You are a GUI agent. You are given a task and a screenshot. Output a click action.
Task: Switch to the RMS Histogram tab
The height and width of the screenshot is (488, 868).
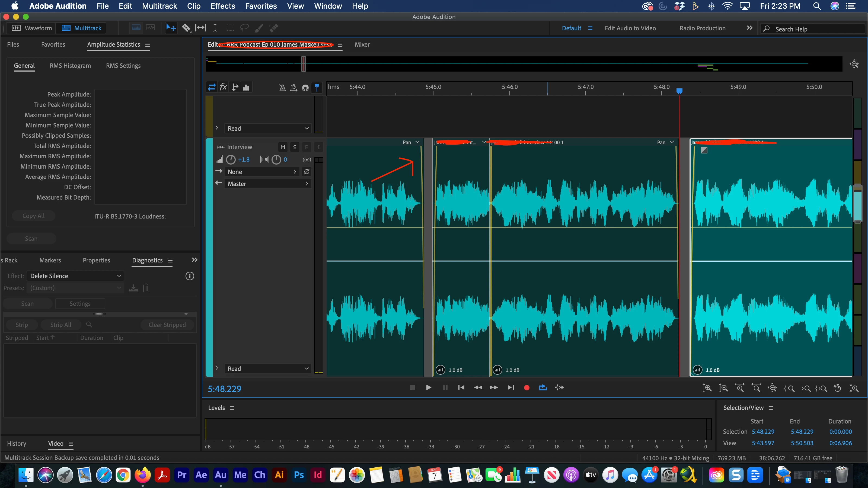coord(70,66)
